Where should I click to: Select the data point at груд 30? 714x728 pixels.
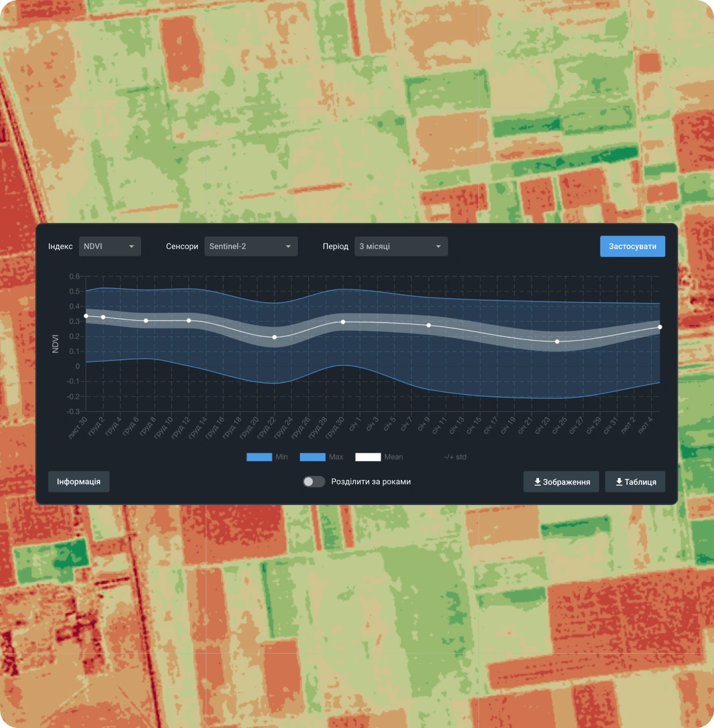343,322
